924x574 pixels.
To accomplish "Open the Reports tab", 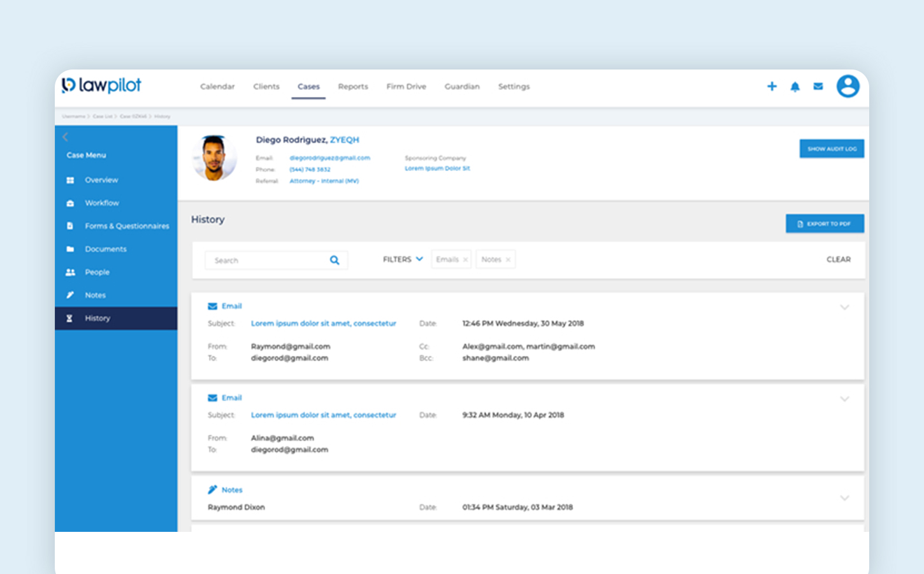I will (x=353, y=87).
